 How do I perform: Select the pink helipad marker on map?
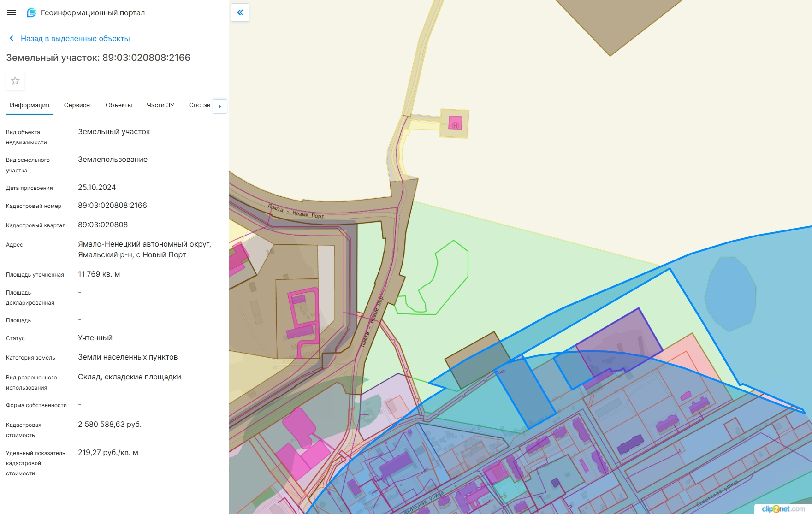point(455,124)
